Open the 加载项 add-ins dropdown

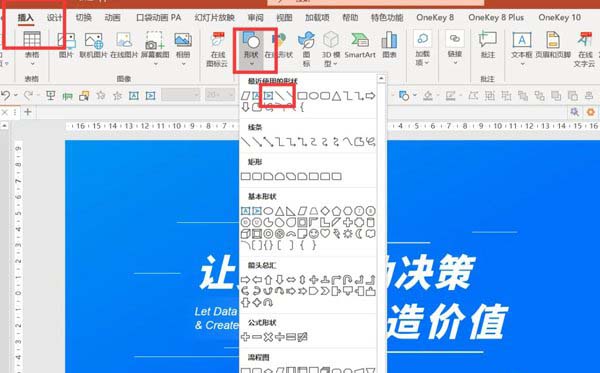422,48
